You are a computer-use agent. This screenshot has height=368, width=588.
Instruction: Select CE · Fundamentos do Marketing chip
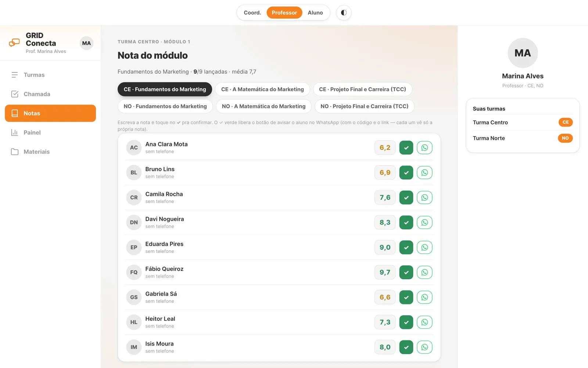pos(165,89)
